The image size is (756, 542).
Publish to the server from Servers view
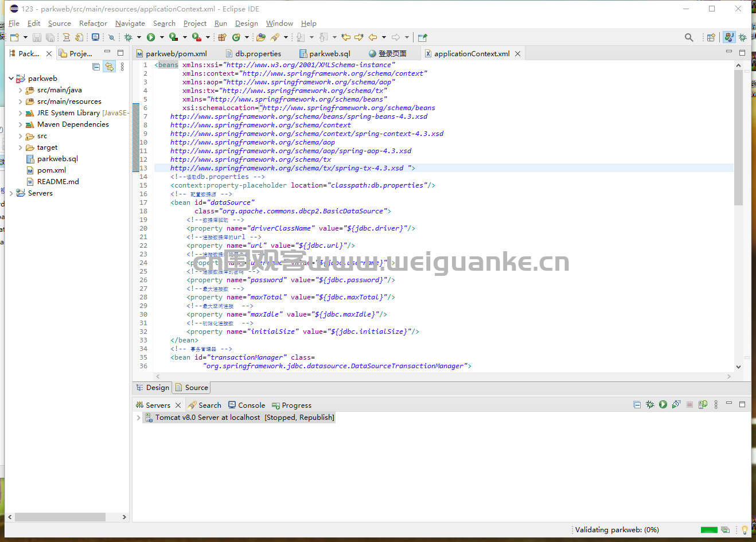[703, 404]
